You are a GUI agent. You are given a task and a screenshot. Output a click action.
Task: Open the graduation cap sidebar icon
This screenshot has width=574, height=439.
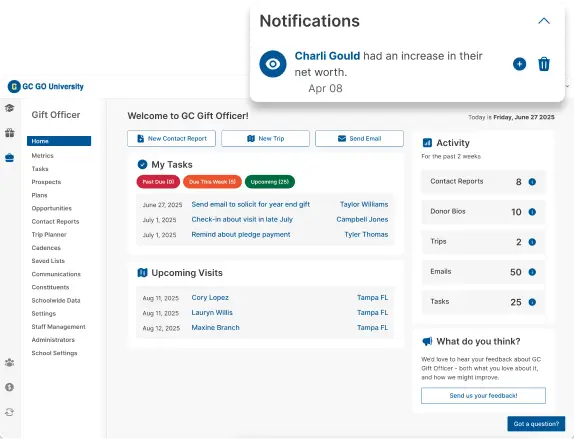pyautogui.click(x=10, y=108)
